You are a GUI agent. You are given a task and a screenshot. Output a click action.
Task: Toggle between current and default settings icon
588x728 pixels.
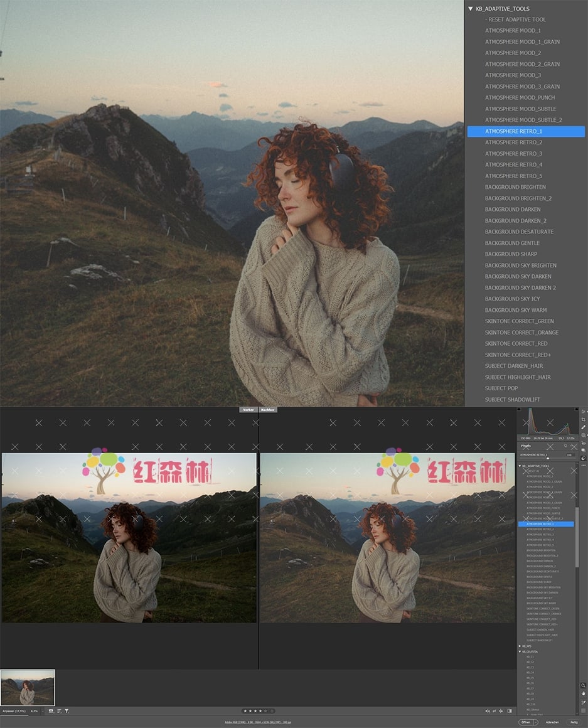(510, 711)
